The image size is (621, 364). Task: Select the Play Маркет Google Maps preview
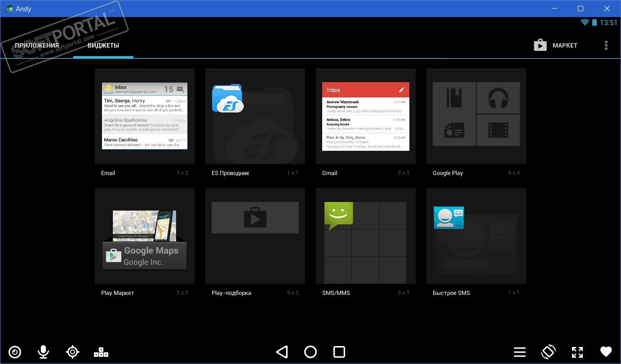click(145, 240)
